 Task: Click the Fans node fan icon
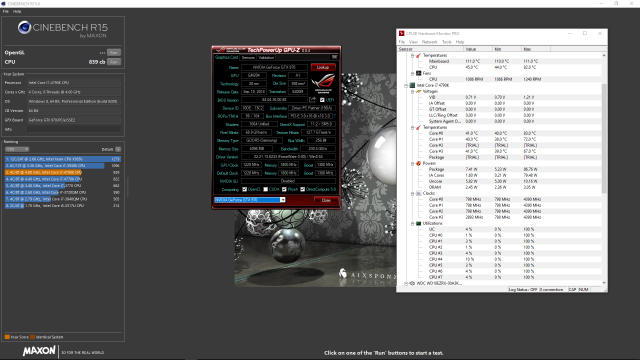click(x=418, y=73)
